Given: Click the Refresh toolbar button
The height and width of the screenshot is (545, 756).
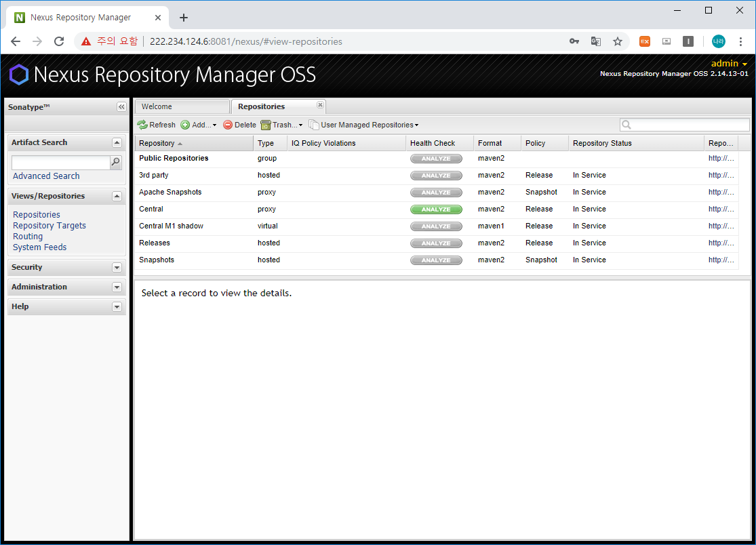Looking at the screenshot, I should click(x=156, y=125).
